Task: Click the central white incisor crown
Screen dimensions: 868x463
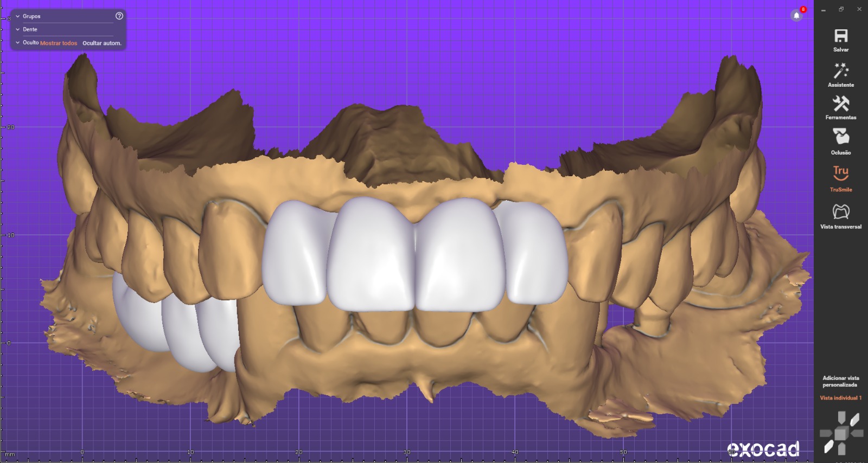Action: 372,255
